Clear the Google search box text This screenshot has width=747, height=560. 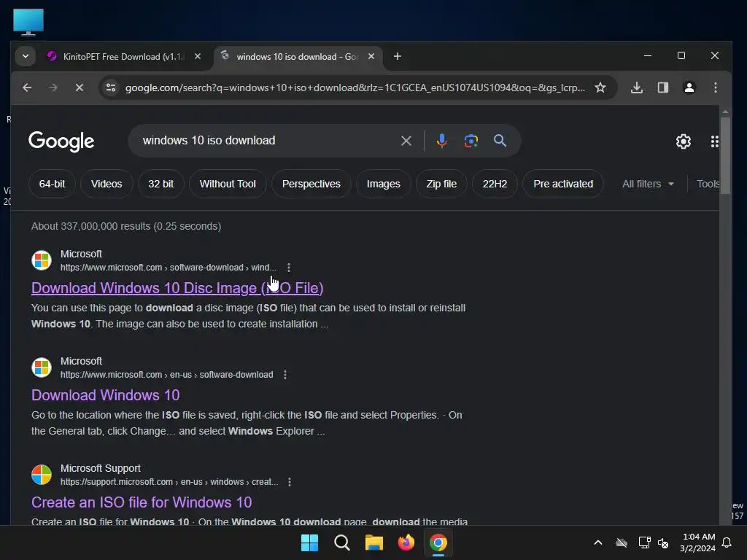[406, 141]
